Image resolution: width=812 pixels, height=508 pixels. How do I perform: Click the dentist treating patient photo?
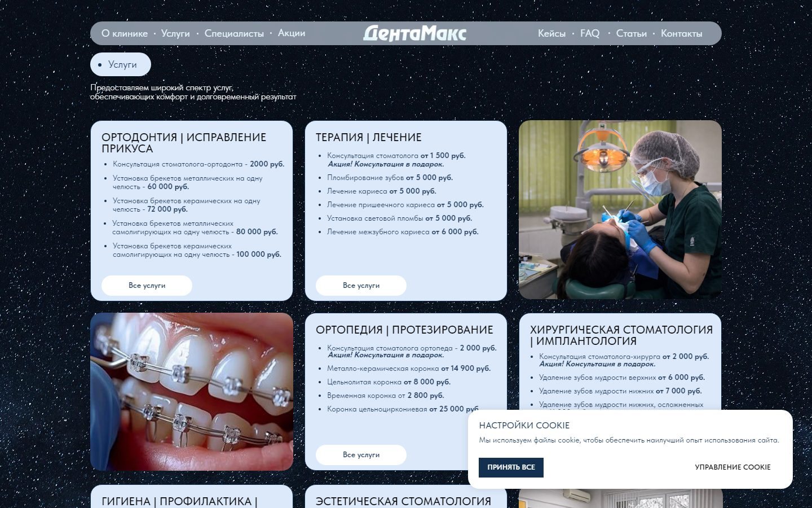(620, 210)
